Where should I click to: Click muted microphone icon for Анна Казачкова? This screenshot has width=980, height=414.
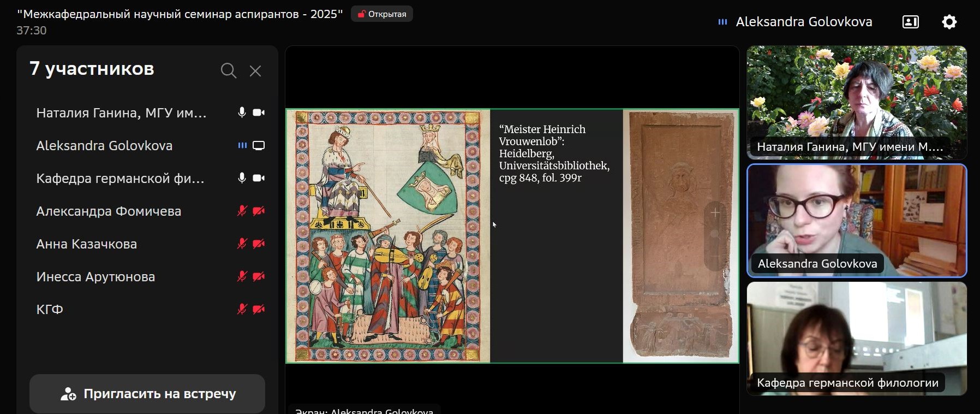[242, 244]
